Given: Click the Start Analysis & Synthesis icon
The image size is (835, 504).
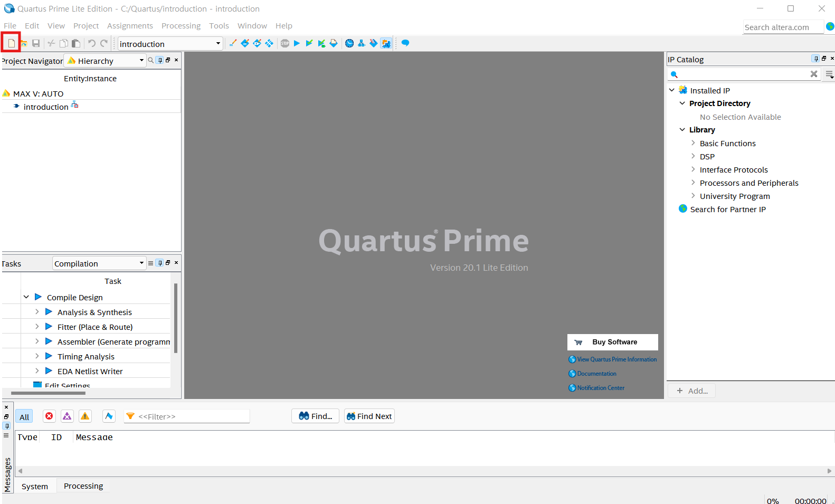Looking at the screenshot, I should (x=309, y=43).
